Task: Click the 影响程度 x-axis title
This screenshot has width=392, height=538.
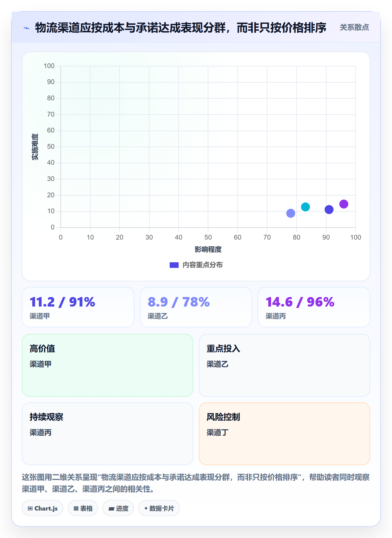Action: click(208, 249)
